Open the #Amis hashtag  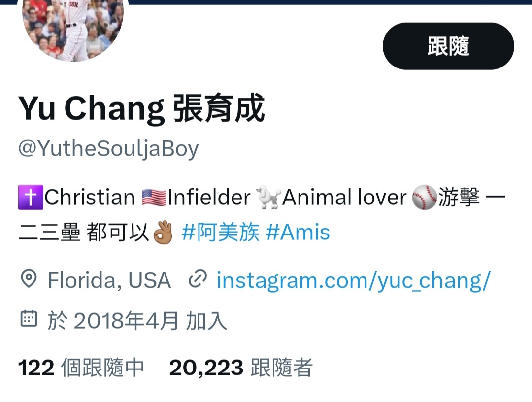298,233
